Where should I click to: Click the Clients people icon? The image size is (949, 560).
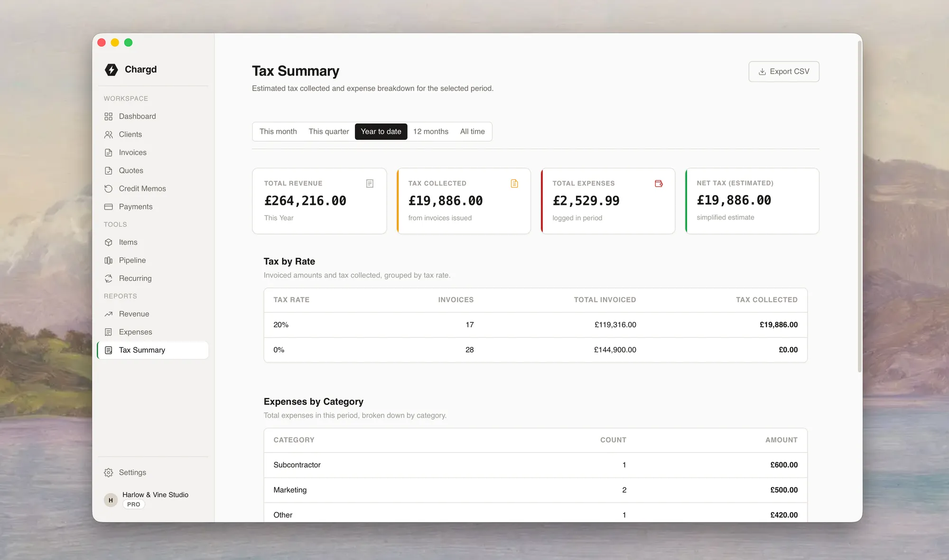coord(109,135)
